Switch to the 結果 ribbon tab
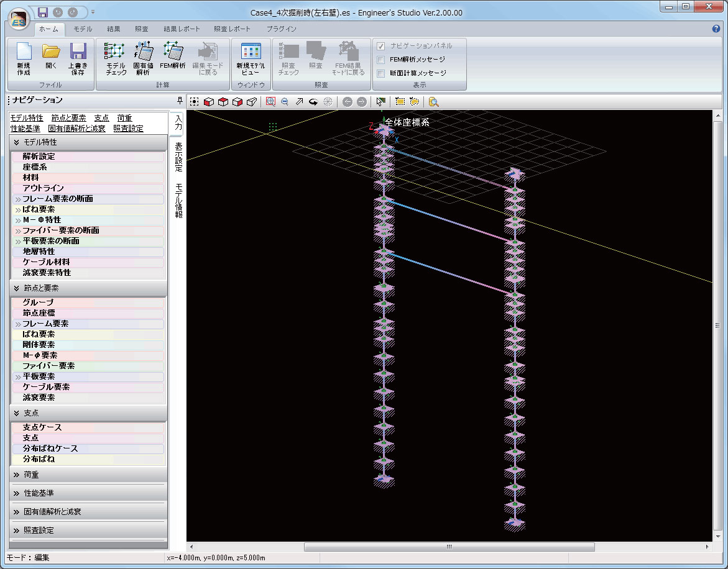The width and height of the screenshot is (728, 569). [114, 29]
